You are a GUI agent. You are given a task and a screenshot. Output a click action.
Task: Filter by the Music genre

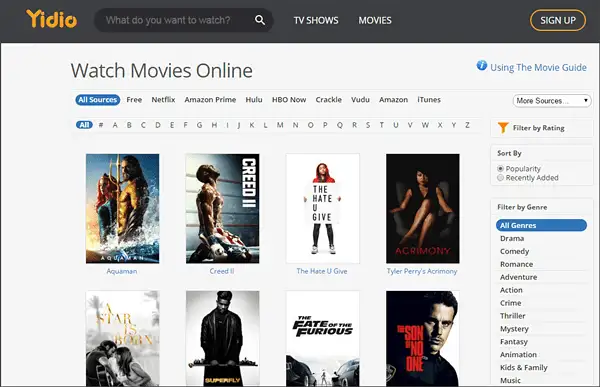point(510,380)
